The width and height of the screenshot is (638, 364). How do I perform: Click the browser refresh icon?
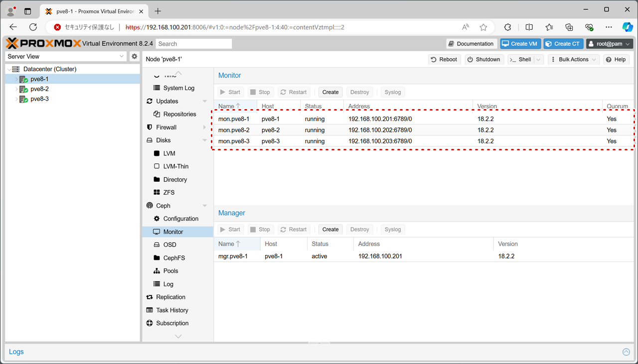(x=33, y=27)
